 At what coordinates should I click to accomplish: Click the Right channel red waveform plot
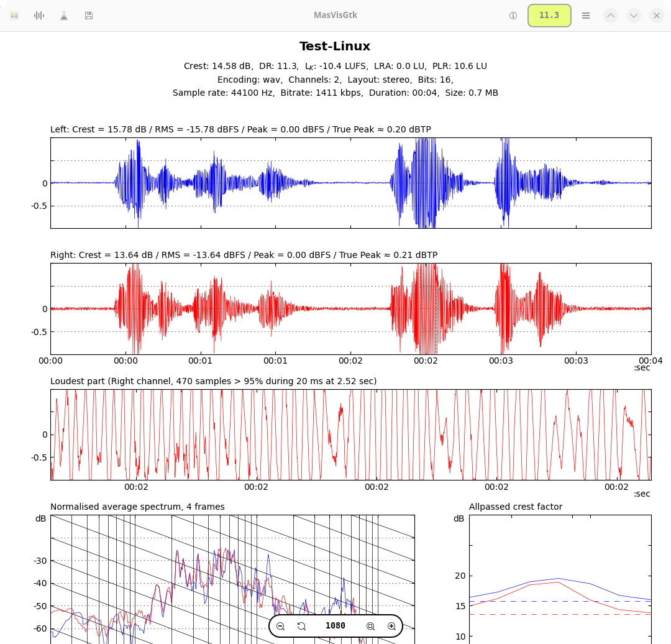(x=350, y=308)
